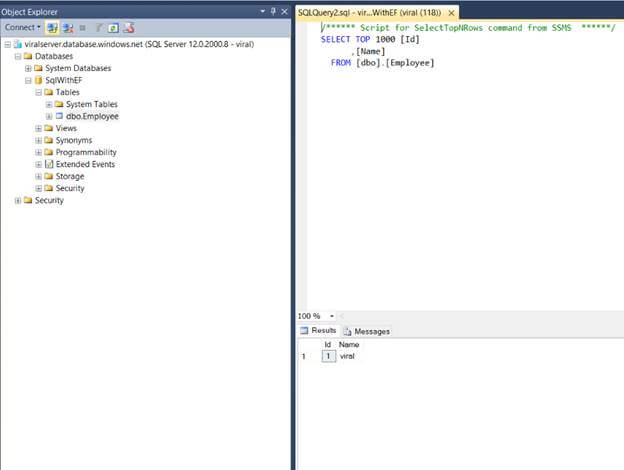Select the Synonyms folder
This screenshot has width=624, height=470.
click(x=74, y=140)
